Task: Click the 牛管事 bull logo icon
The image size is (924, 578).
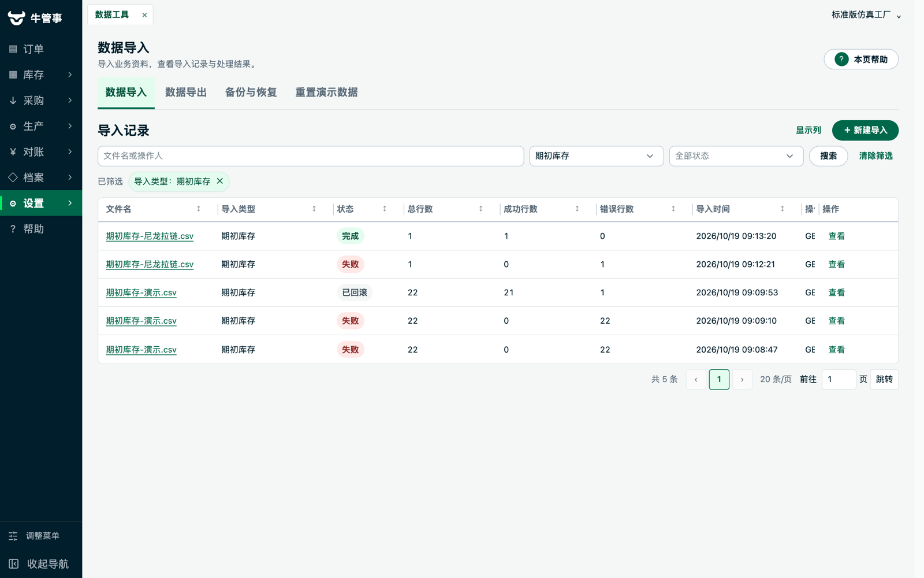Action: [x=16, y=18]
